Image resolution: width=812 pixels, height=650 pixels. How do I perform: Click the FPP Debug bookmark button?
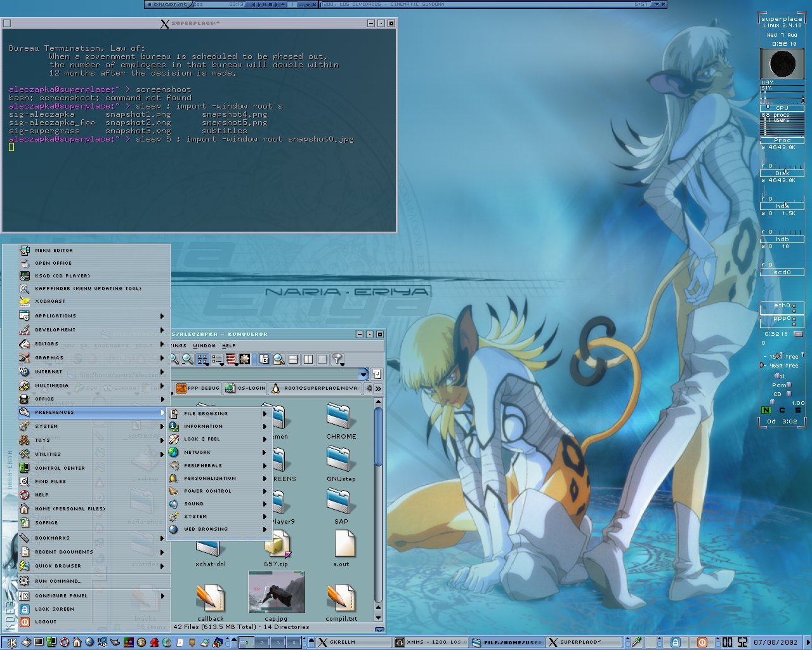click(198, 388)
